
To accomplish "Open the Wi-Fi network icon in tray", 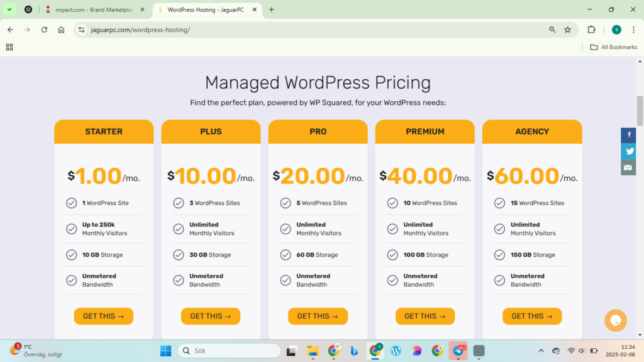I will pyautogui.click(x=571, y=351).
